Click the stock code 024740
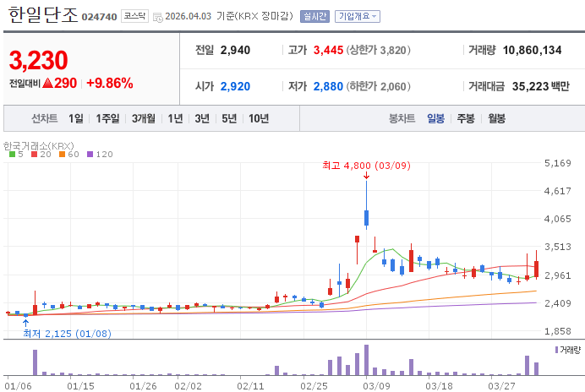Screen dimensions: 585x392 pyautogui.click(x=99, y=17)
